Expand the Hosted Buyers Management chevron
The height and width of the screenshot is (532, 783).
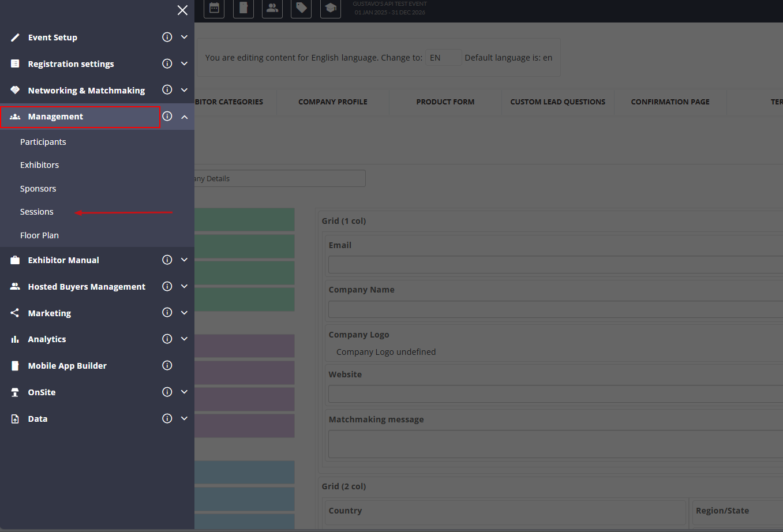(184, 286)
